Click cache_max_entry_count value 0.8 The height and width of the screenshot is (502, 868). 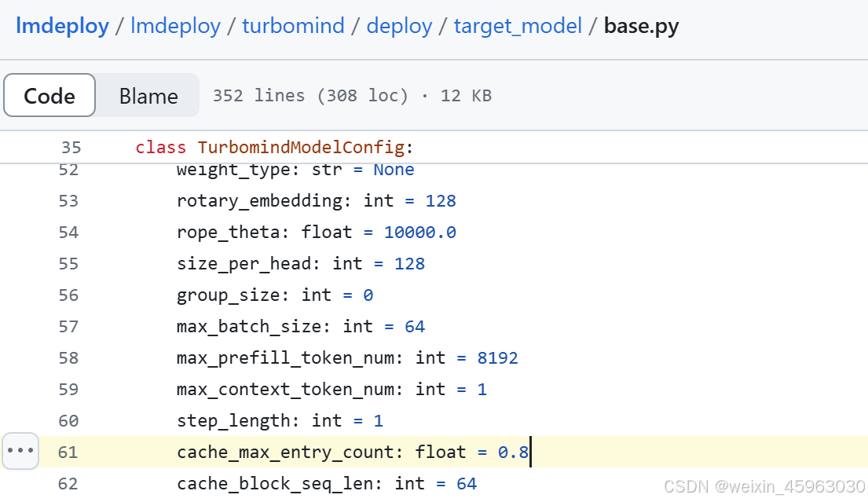513,453
